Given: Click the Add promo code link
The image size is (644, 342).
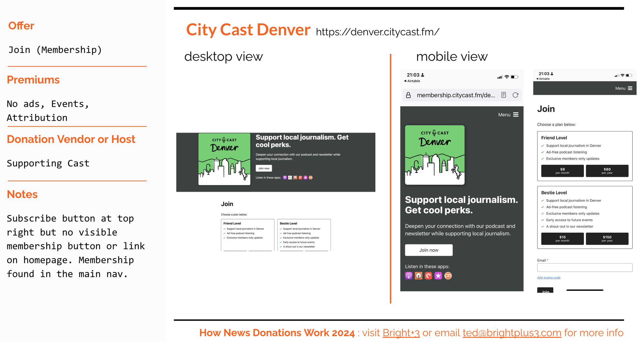Looking at the screenshot, I should (549, 278).
